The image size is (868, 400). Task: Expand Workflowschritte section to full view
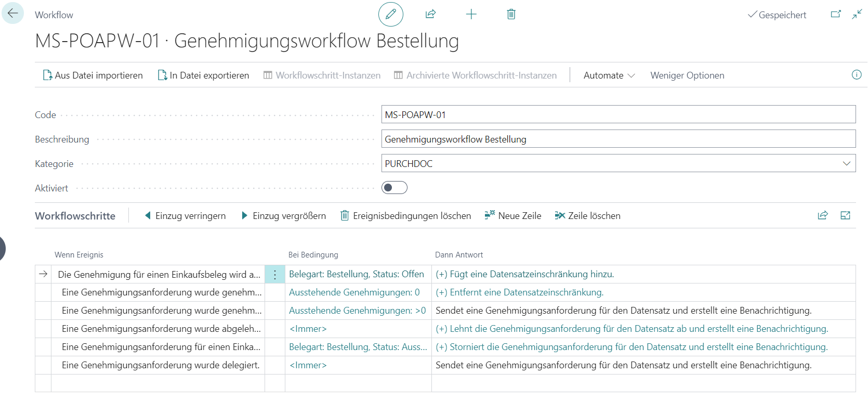click(846, 215)
